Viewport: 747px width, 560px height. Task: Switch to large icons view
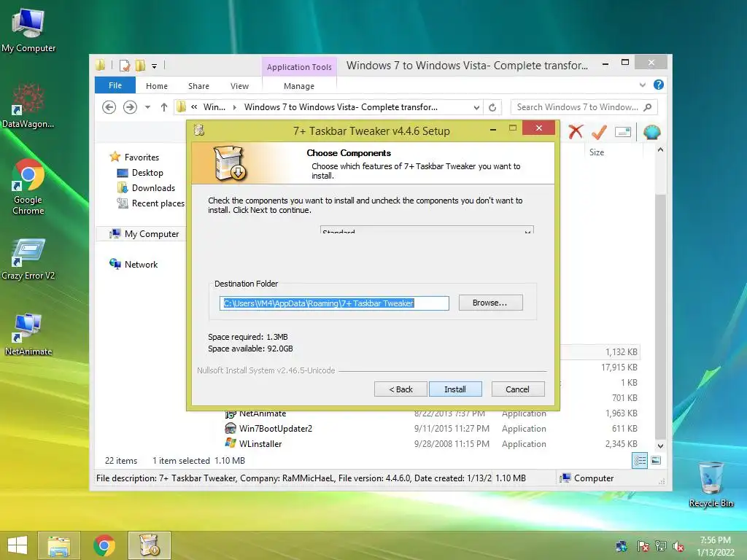tap(656, 460)
